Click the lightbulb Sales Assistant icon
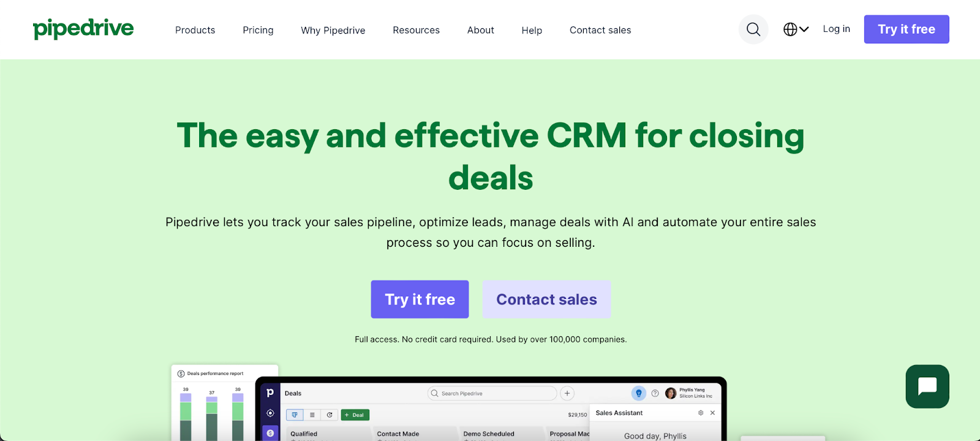This screenshot has height=441, width=980. (639, 393)
